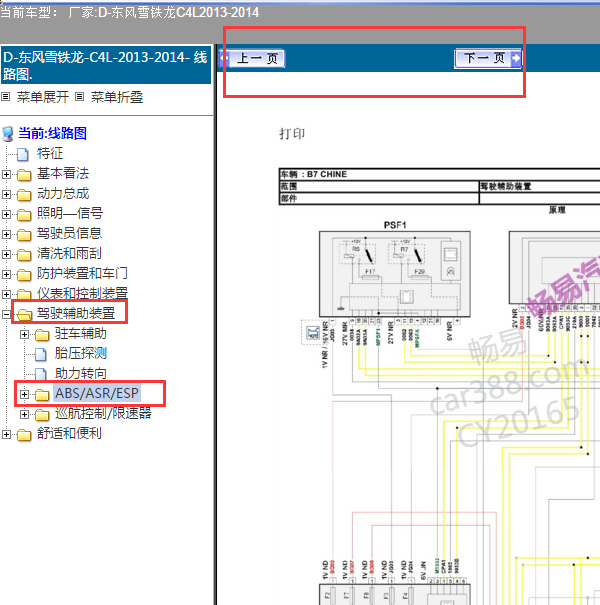This screenshot has width=600, height=605.
Task: Click the horn icon beside PSF1 connector
Action: click(x=313, y=332)
